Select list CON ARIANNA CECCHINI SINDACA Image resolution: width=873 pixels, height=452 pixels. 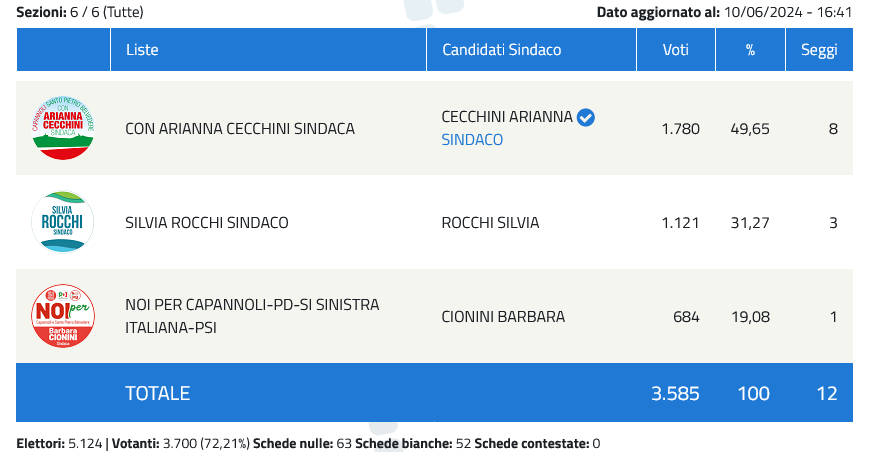pos(240,129)
